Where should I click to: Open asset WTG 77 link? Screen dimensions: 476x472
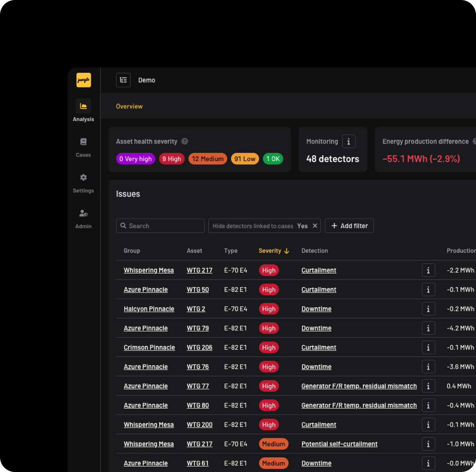click(x=198, y=386)
